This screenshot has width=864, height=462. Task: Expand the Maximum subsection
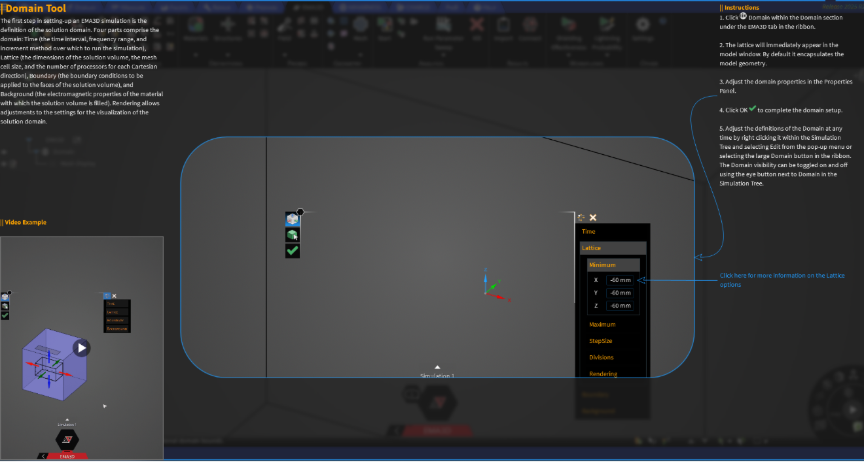tap(602, 325)
